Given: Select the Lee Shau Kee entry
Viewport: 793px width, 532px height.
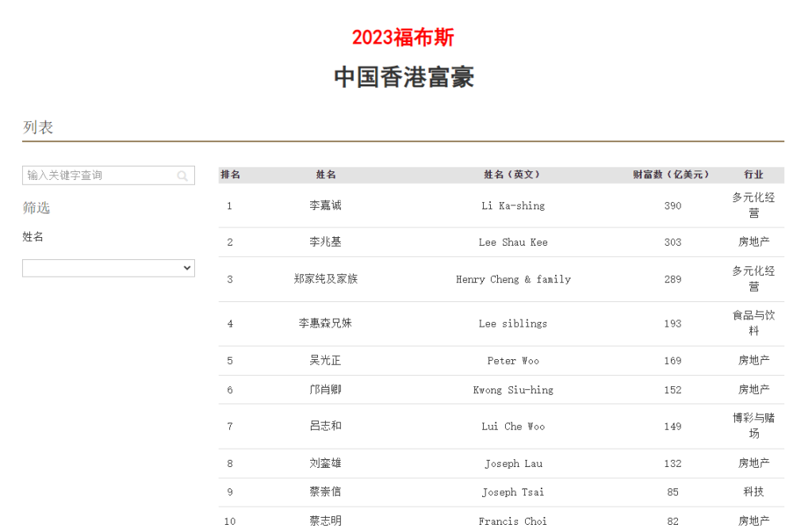Looking at the screenshot, I should 513,243.
